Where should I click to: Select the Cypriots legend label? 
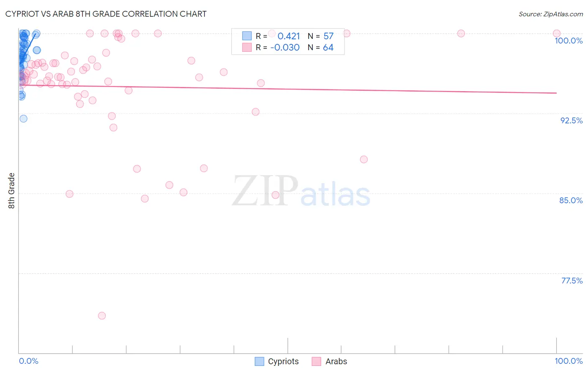(x=284, y=361)
